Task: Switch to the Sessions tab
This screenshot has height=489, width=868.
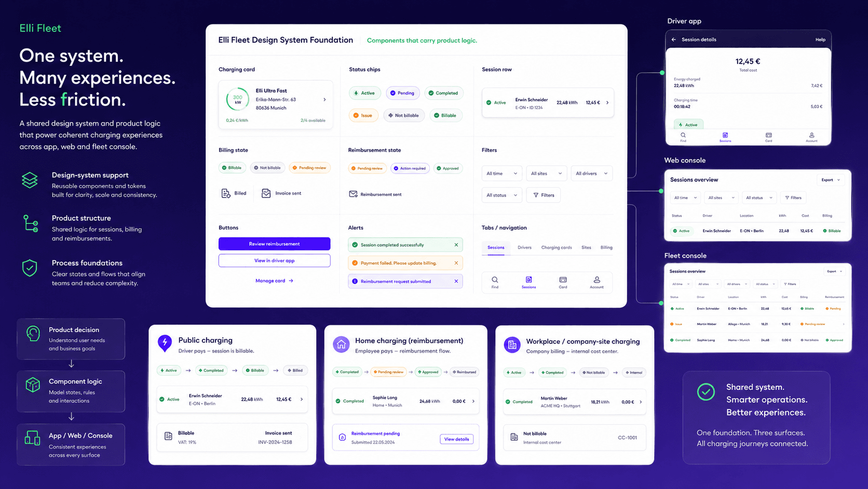Action: pyautogui.click(x=496, y=247)
